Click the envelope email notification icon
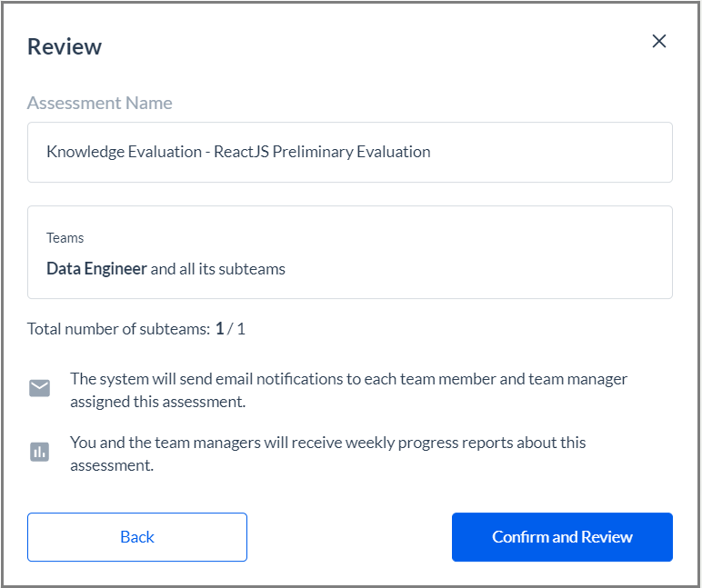Image resolution: width=702 pixels, height=588 pixels. click(x=39, y=388)
